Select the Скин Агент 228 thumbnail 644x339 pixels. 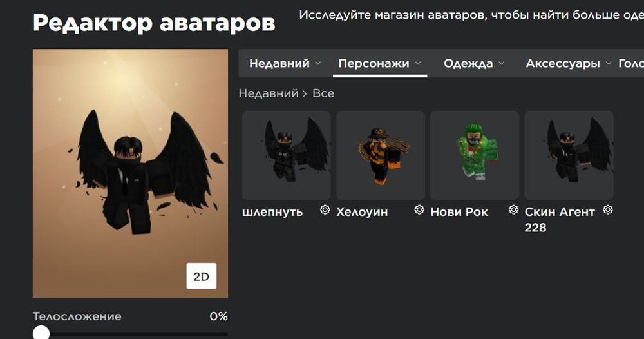coord(569,155)
